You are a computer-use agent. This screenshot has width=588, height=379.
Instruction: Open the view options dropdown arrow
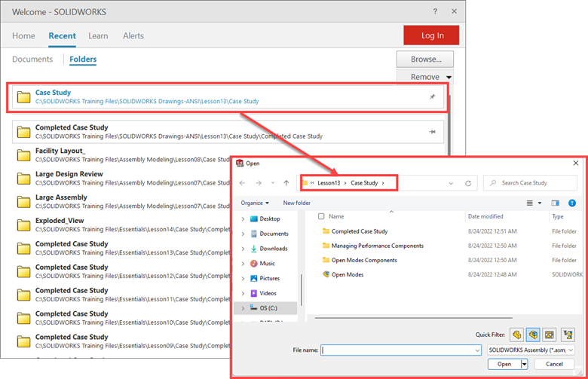[540, 203]
